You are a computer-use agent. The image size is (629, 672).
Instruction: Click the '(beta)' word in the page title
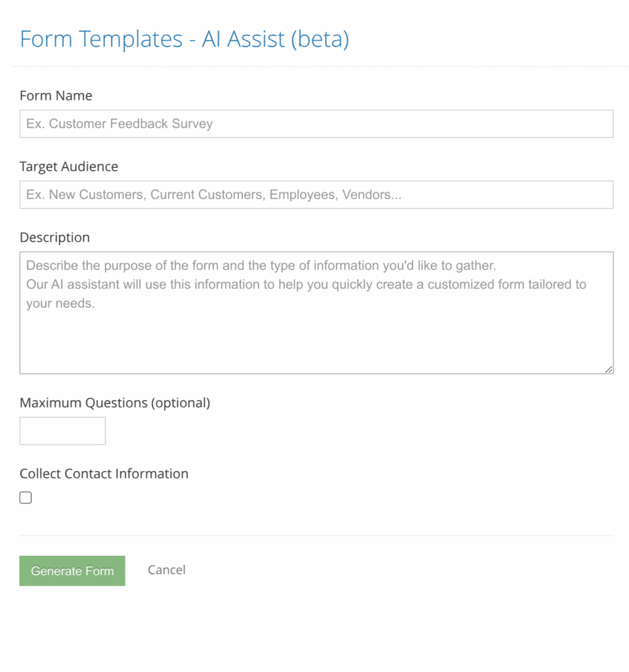tap(320, 39)
